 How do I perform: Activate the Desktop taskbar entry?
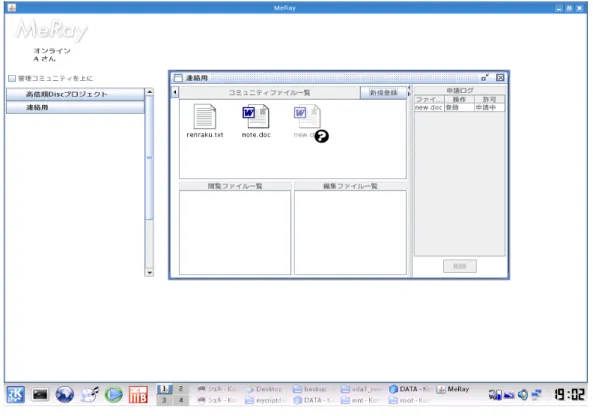[x=265, y=389]
